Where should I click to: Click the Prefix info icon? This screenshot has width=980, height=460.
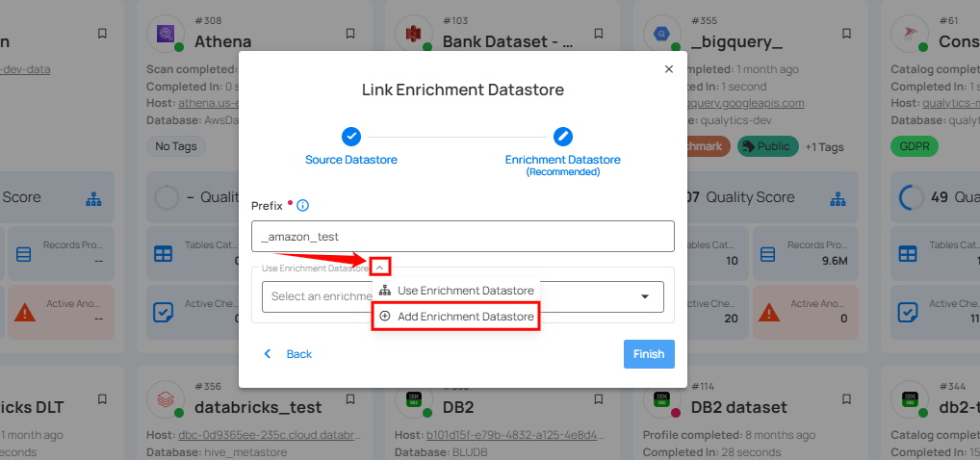(x=302, y=206)
